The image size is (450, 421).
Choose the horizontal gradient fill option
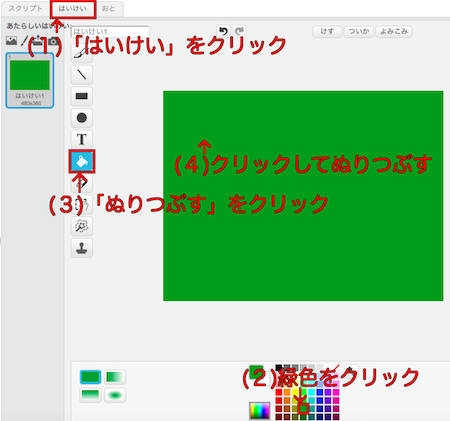(x=115, y=377)
